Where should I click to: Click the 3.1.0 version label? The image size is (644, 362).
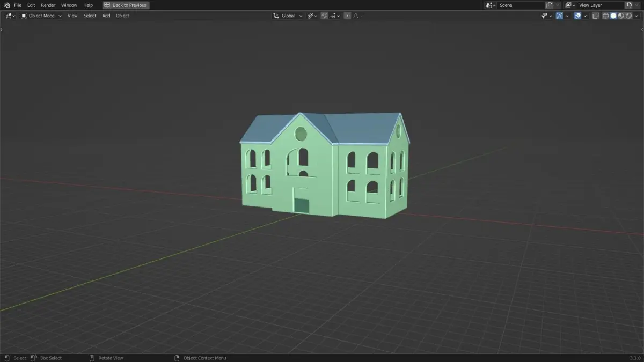[635, 358]
